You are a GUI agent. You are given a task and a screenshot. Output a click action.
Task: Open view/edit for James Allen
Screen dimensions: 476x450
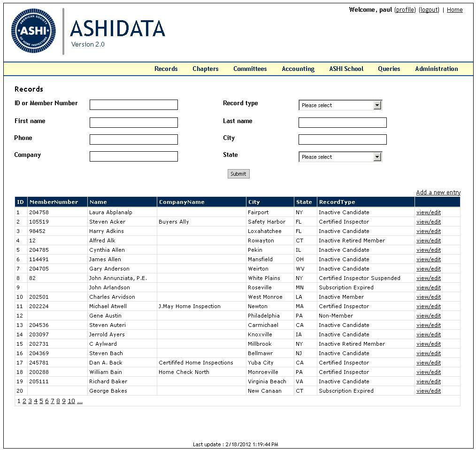pos(428,259)
